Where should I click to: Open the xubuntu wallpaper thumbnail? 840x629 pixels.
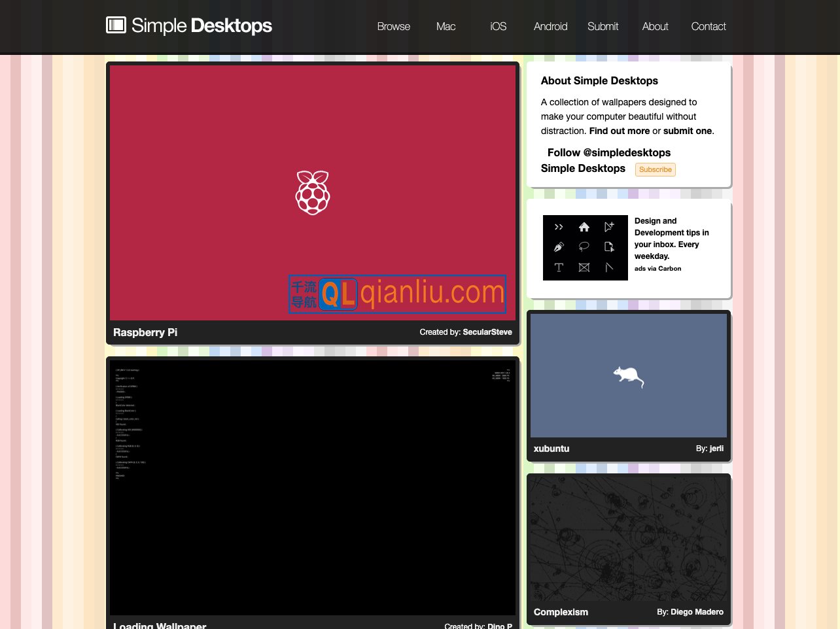[628, 375]
